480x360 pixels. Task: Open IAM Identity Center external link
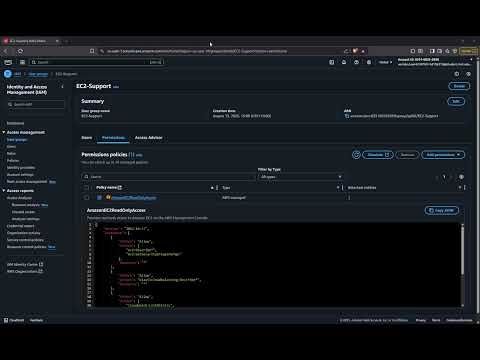coord(25,264)
